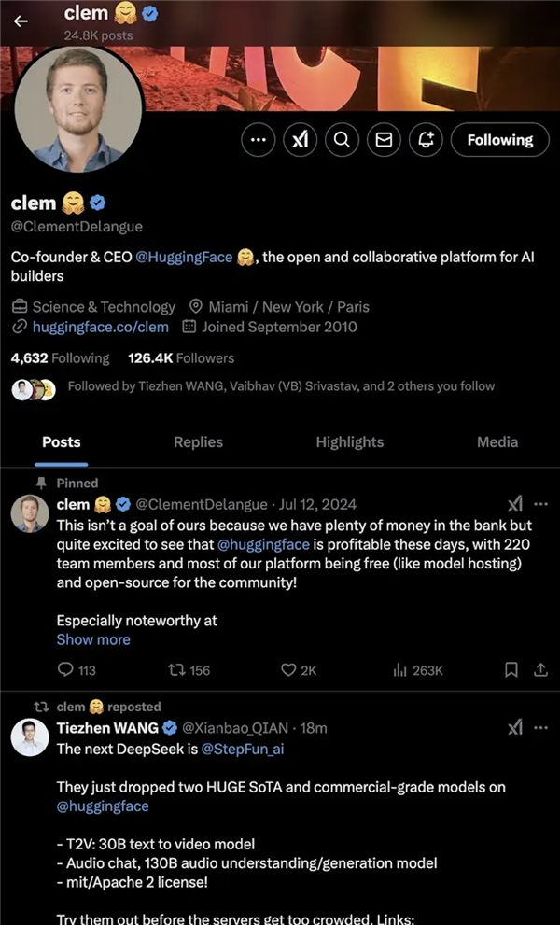Share the pinned post
Viewport: 560px width, 925px height.
[x=540, y=670]
